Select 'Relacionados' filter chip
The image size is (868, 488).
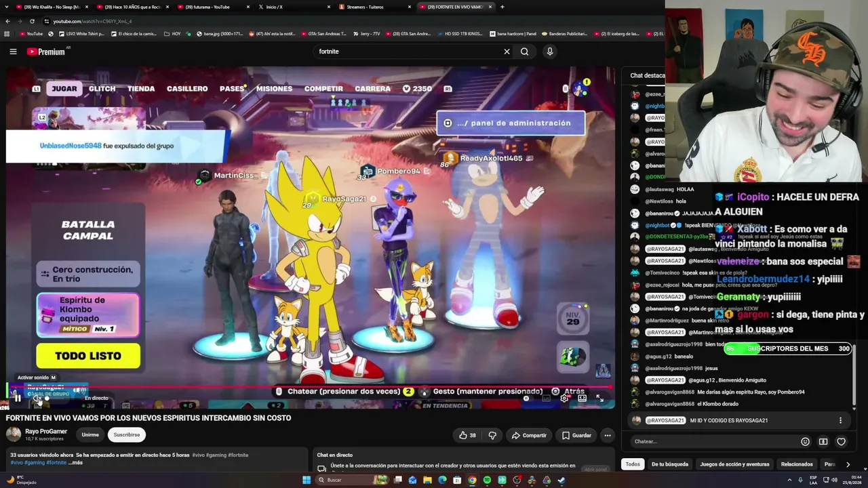click(x=797, y=464)
